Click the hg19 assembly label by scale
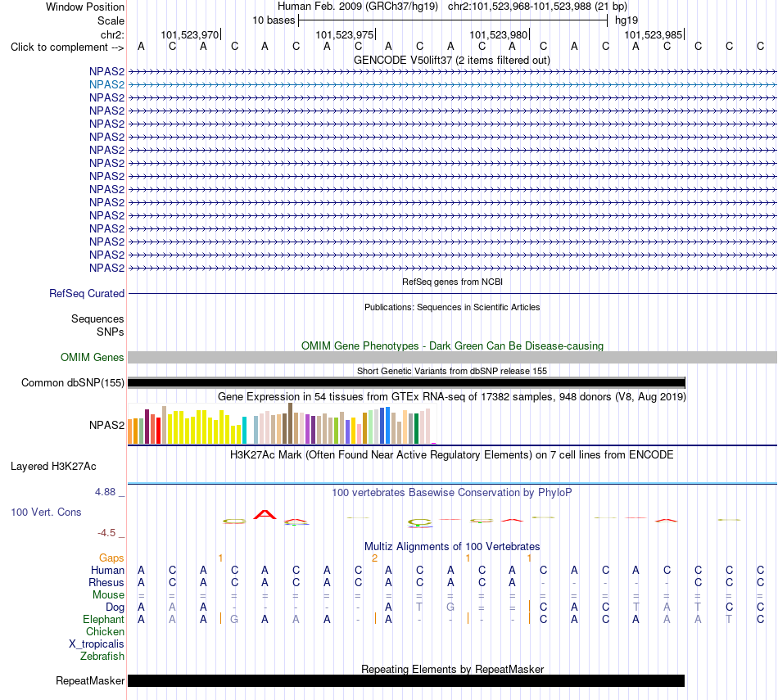This screenshot has width=778, height=700. [626, 20]
